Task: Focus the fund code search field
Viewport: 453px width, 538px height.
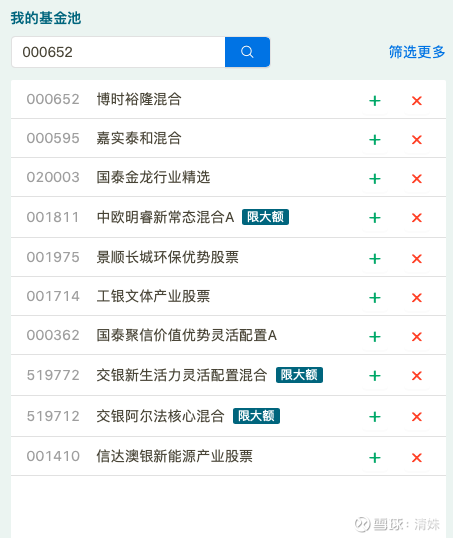Action: (x=118, y=52)
